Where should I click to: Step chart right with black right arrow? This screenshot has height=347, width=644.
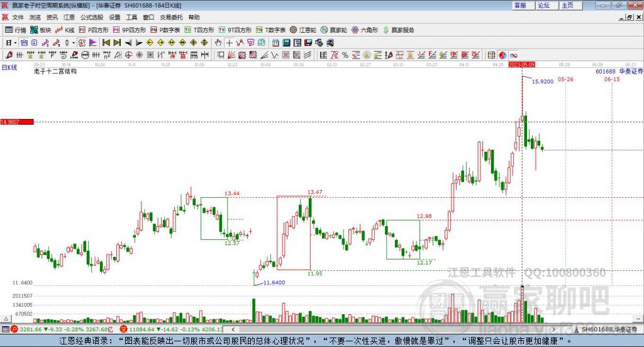click(139, 43)
